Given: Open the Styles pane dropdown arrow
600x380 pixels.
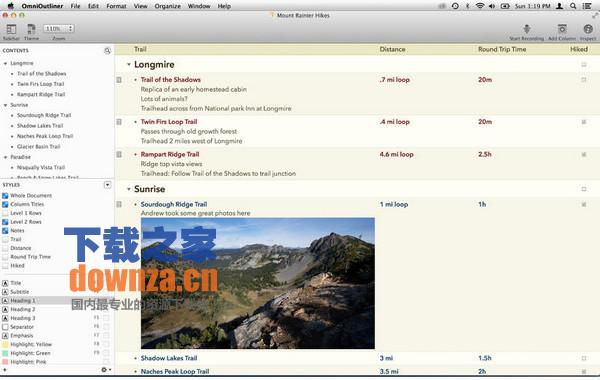Looking at the screenshot, I should pos(108,185).
